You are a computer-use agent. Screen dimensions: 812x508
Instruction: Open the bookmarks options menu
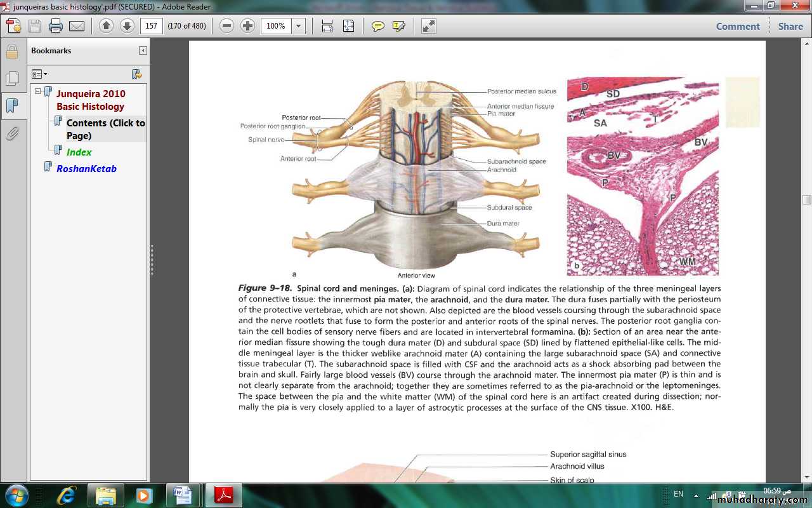coord(39,74)
